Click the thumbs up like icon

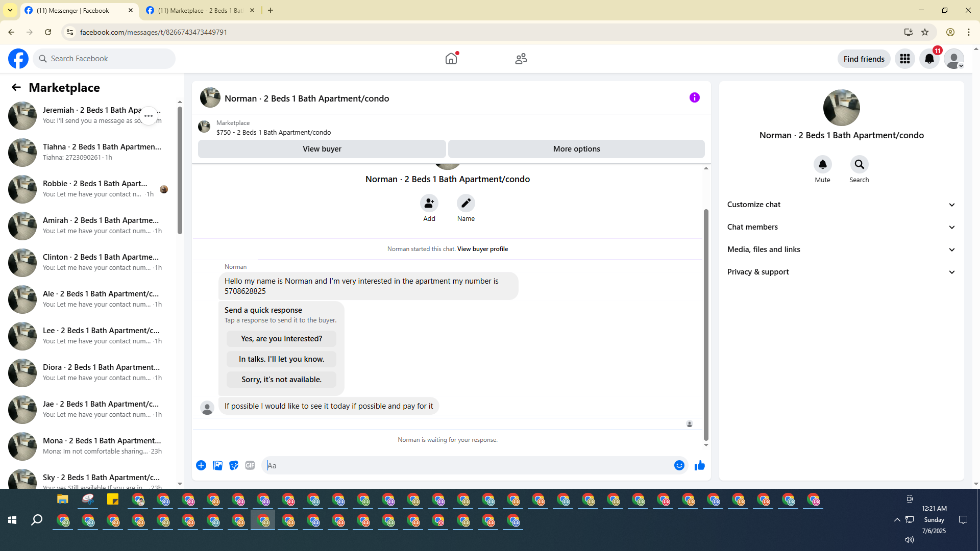[699, 465]
